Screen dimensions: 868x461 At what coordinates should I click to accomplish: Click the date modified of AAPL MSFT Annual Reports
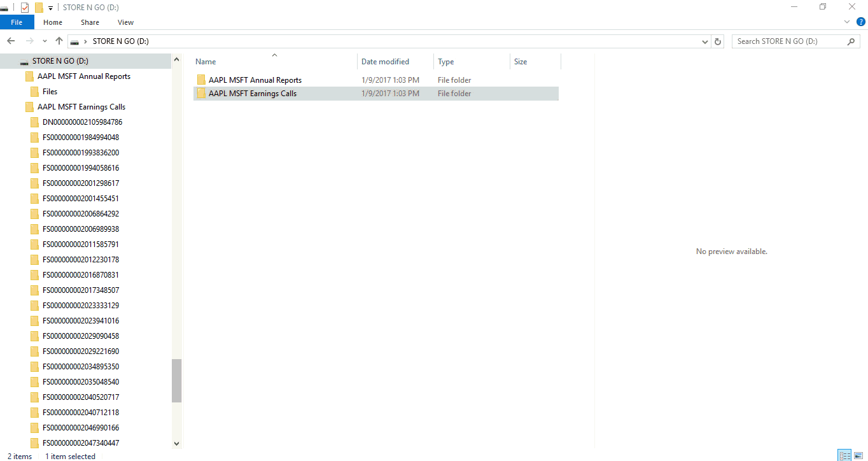click(390, 80)
